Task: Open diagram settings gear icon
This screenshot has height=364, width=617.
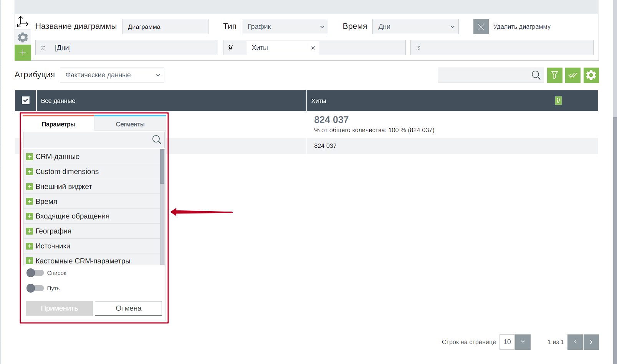Action: pyautogui.click(x=23, y=37)
